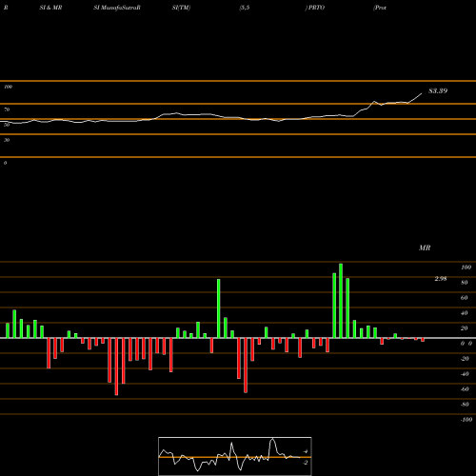Click the '(Prot' header text
The height and width of the screenshot is (476, 476).
tap(380, 8)
